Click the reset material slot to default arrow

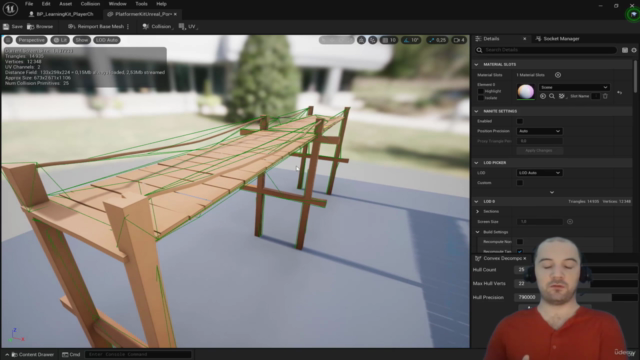point(620,93)
